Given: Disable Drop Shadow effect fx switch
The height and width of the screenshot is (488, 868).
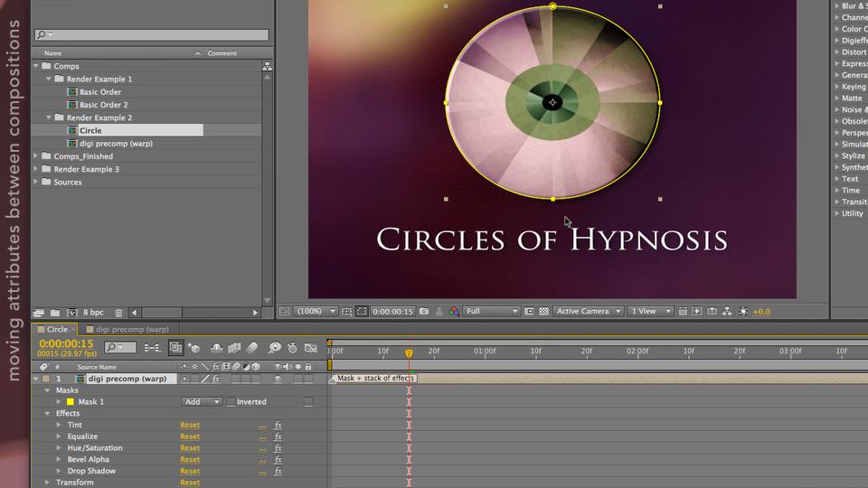Looking at the screenshot, I should (x=278, y=471).
